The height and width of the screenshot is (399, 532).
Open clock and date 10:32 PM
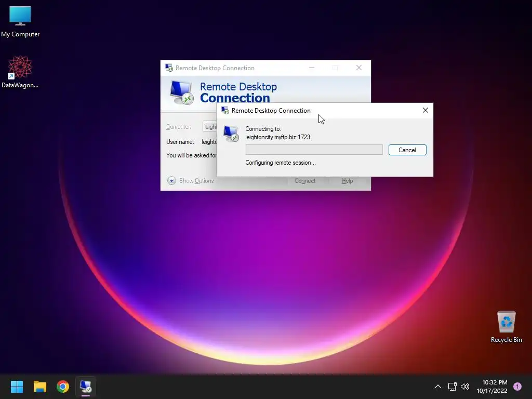(x=492, y=387)
